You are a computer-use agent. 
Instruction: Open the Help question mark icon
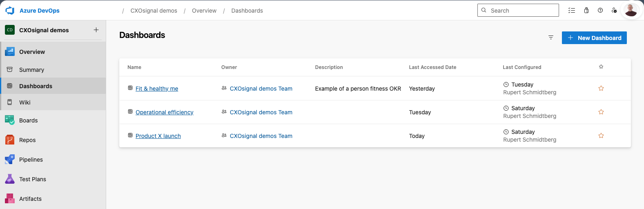tap(600, 11)
